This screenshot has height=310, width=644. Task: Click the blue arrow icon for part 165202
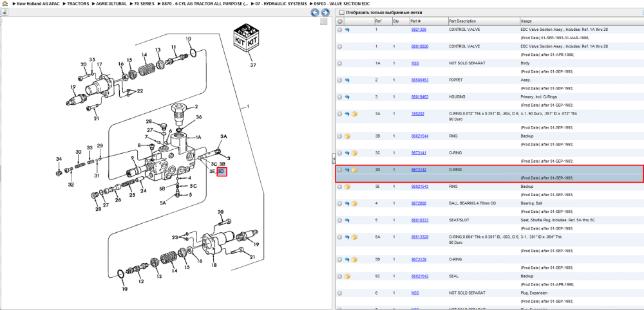pos(347,114)
